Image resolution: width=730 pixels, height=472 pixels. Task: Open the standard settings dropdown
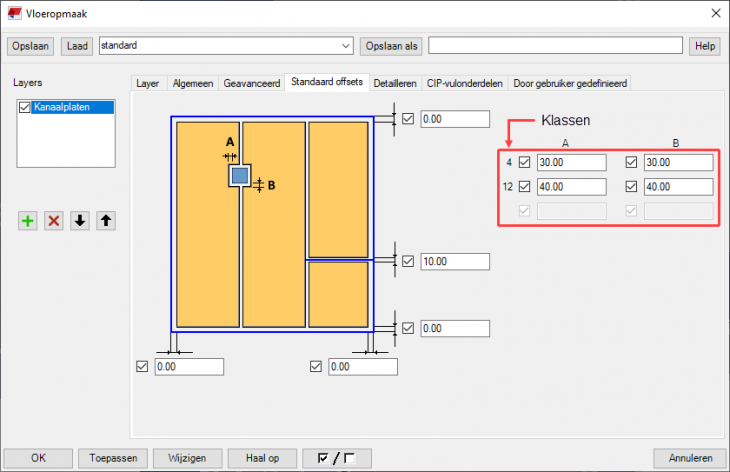pos(346,46)
